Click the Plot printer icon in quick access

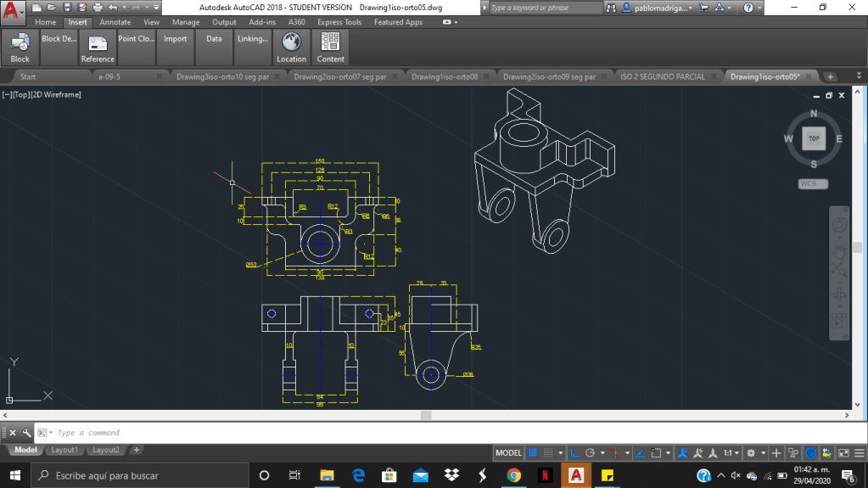pos(97,8)
